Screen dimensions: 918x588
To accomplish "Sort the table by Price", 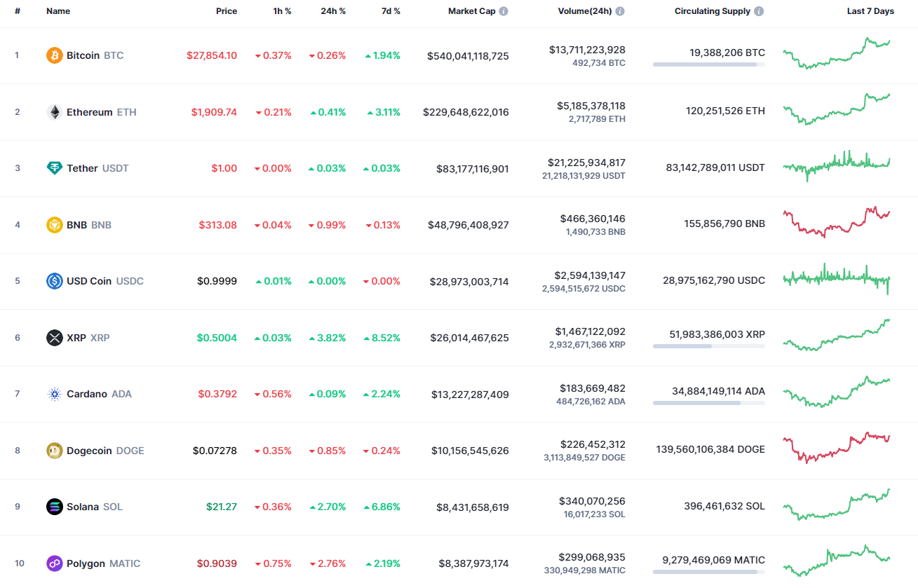I will 227,11.
